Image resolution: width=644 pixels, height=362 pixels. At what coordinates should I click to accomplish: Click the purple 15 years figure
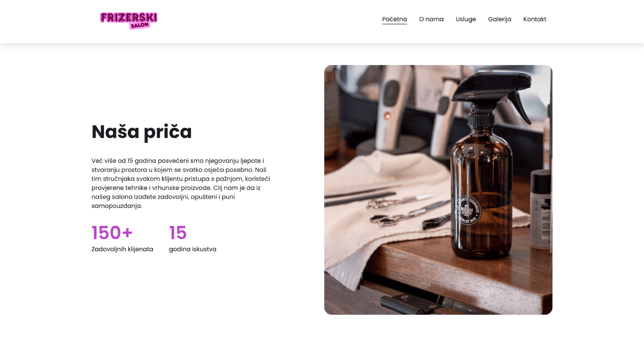tap(178, 233)
